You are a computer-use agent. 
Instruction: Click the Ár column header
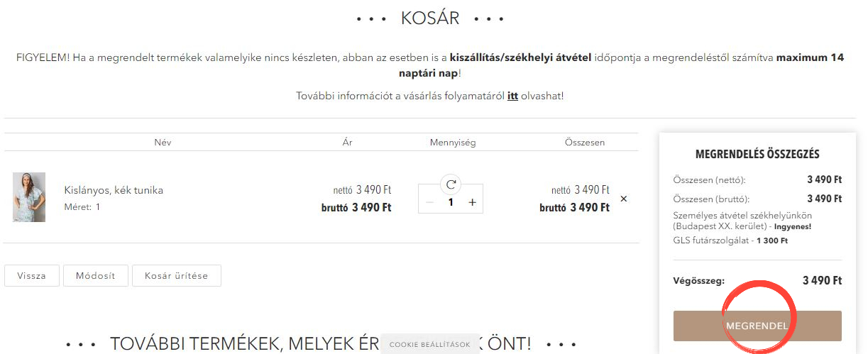(348, 143)
